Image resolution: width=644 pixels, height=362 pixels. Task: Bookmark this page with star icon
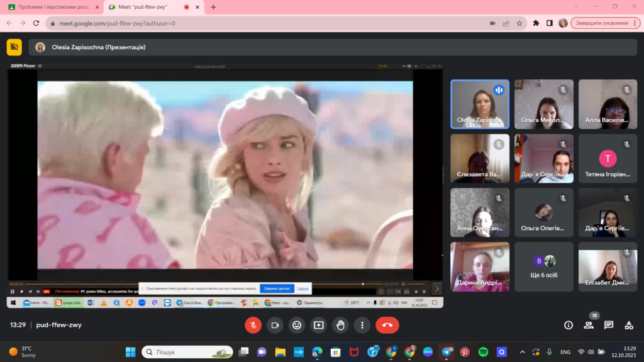(x=519, y=23)
